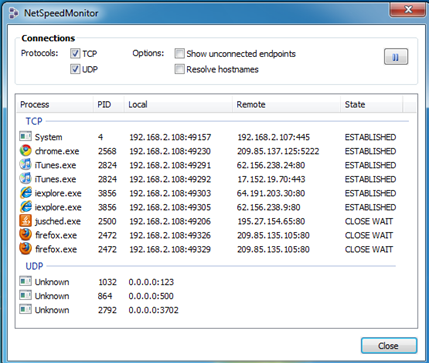
Task: Uncheck the TCP protocol checkbox
Action: tap(75, 53)
